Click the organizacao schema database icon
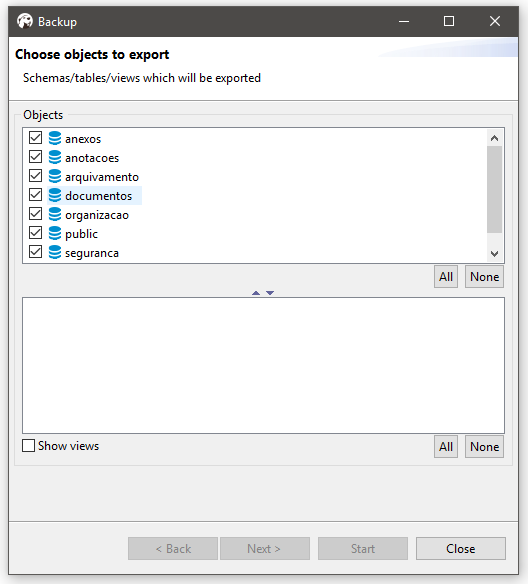This screenshot has height=584, width=528. (55, 214)
